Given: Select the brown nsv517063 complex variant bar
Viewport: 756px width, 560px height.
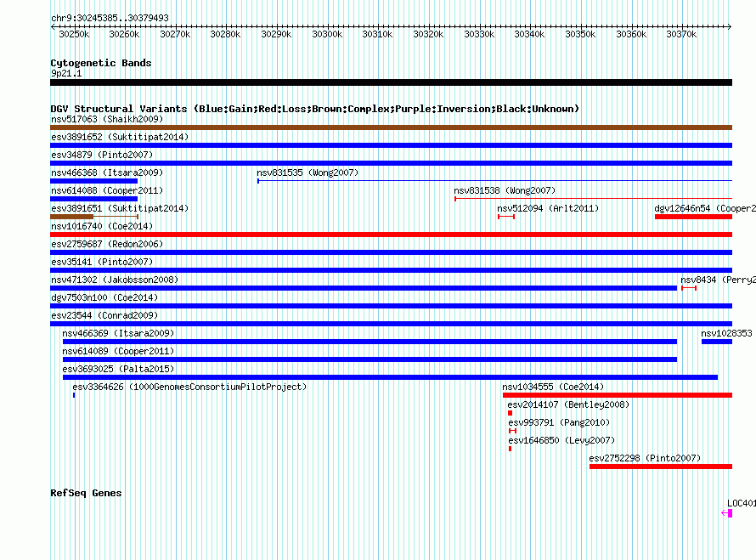Looking at the screenshot, I should tap(391, 127).
